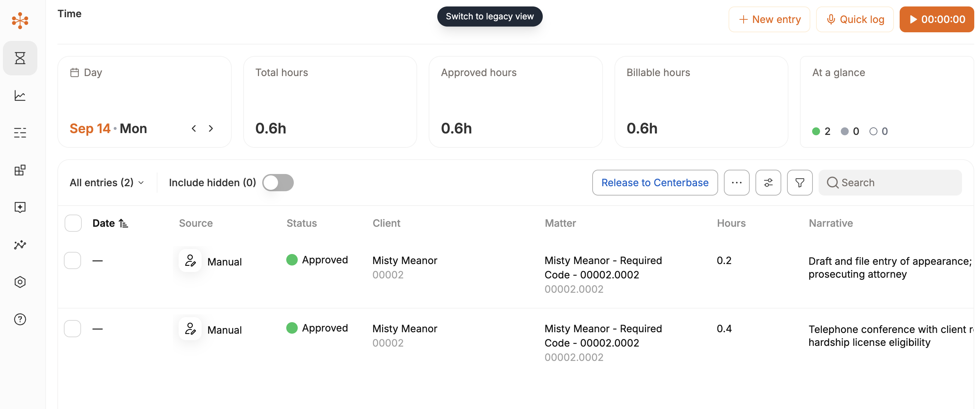Click the Quick log button

[x=855, y=19]
